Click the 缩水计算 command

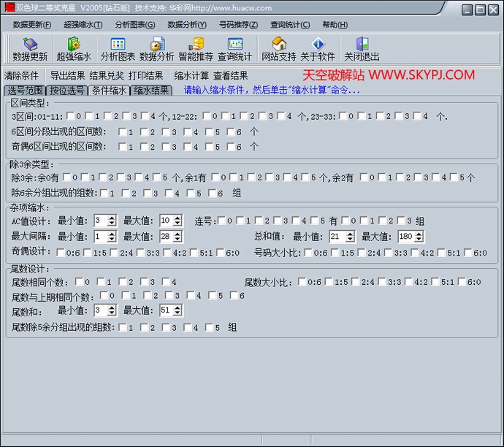pos(191,75)
